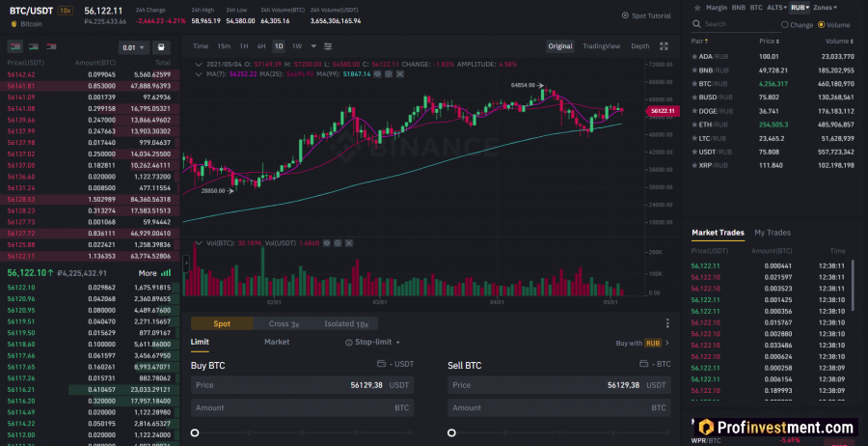The image size is (868, 446).
Task: Click the order book icon next to 0.01
Action: [161, 47]
